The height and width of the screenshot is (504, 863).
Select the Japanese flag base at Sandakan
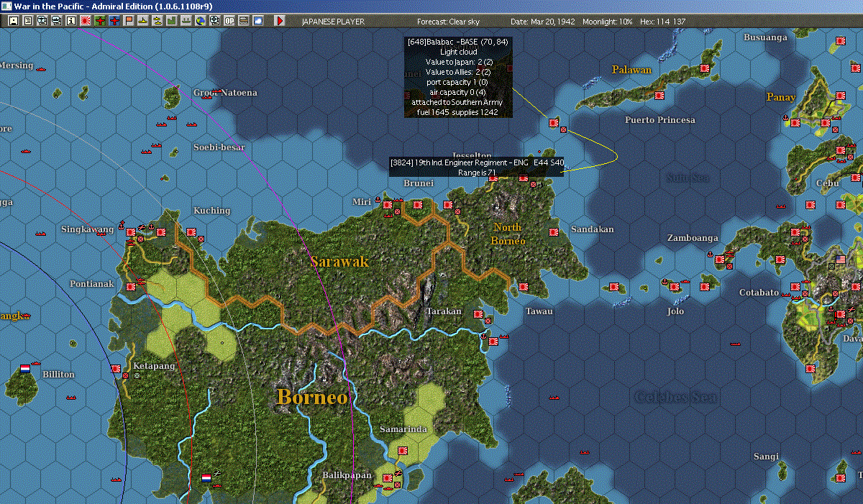tap(554, 232)
